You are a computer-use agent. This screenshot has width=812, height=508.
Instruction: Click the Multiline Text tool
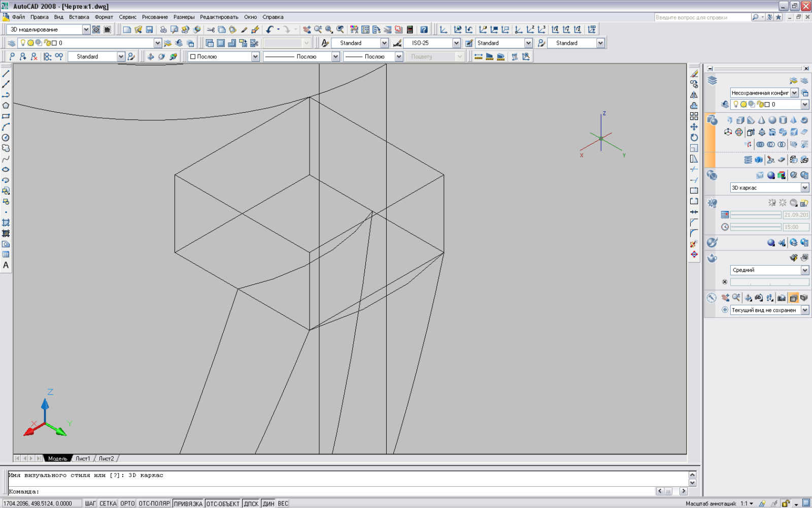tap(6, 265)
